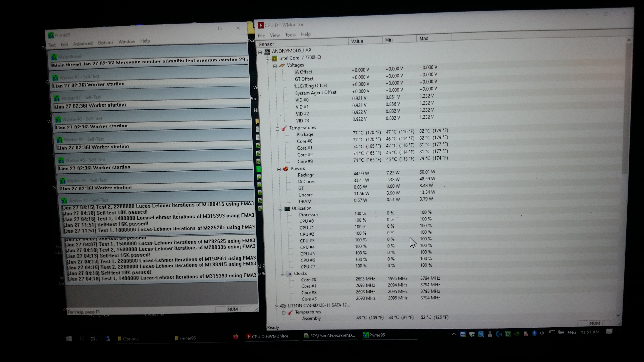Click the Min column header
Viewport: 644px width, 362px height.
pos(399,40)
